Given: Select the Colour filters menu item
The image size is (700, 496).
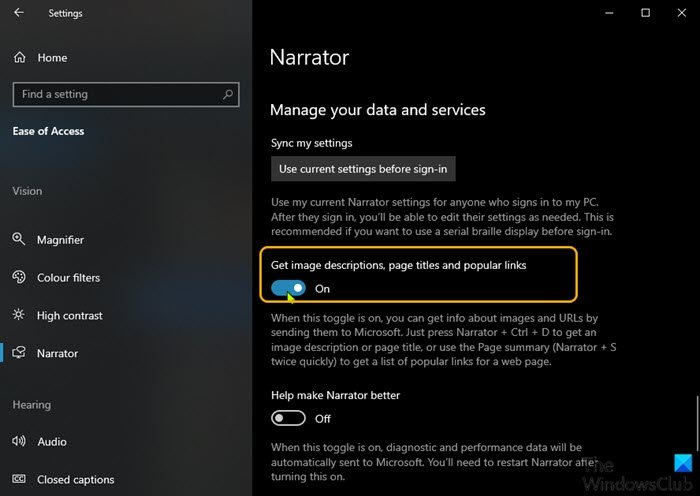Looking at the screenshot, I should 68,278.
